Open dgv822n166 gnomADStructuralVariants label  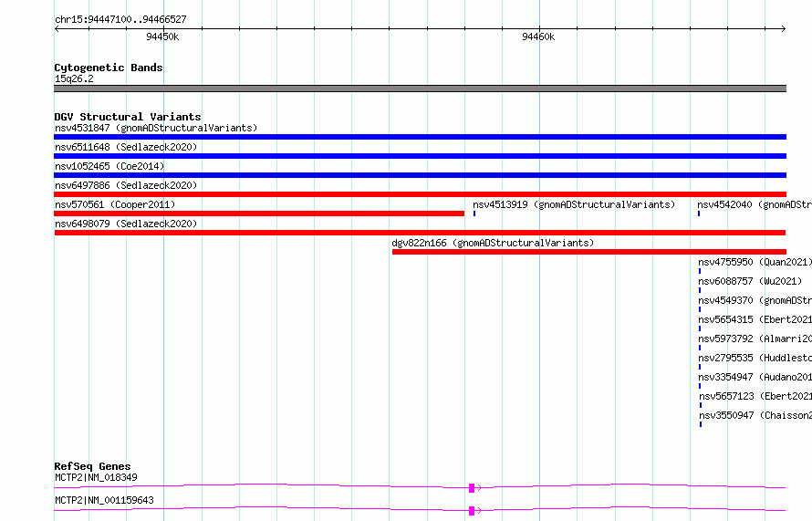click(493, 243)
